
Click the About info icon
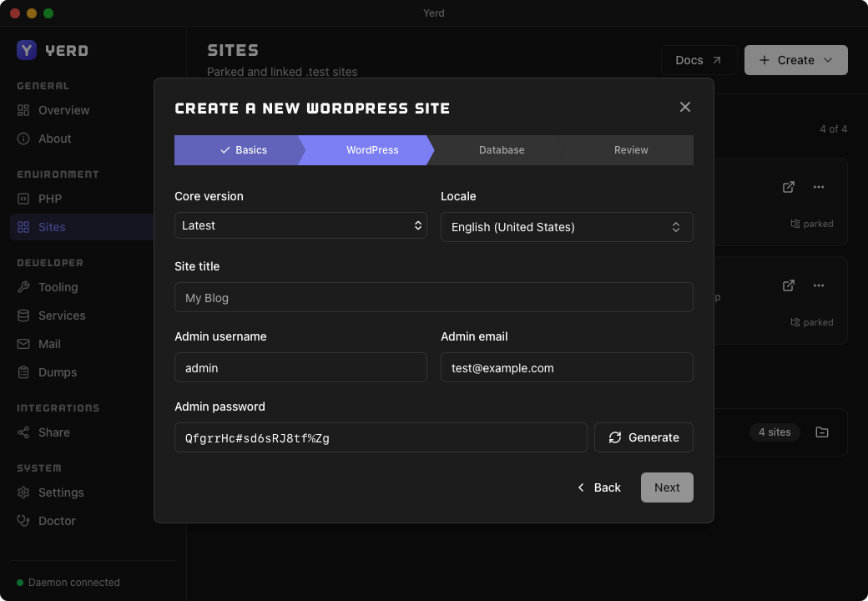point(23,139)
